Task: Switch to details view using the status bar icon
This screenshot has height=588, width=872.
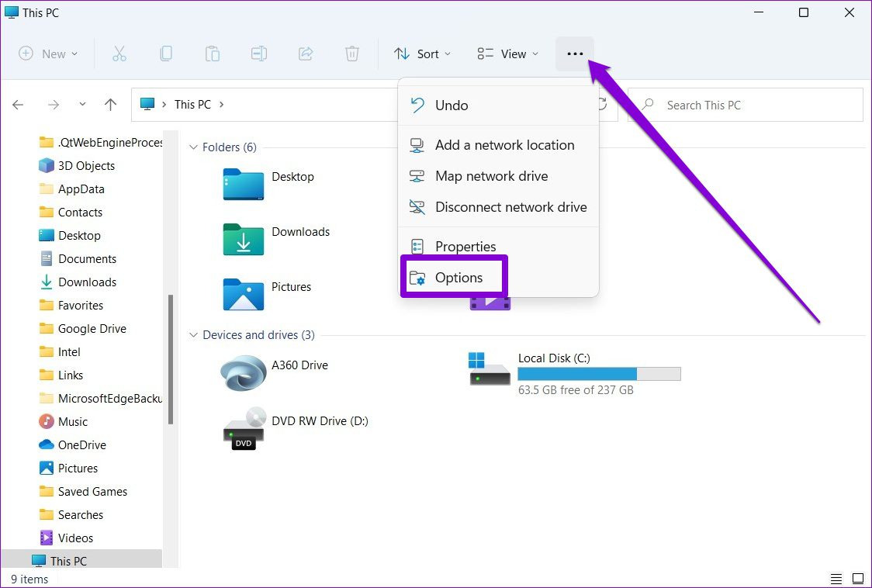Action: [x=836, y=578]
